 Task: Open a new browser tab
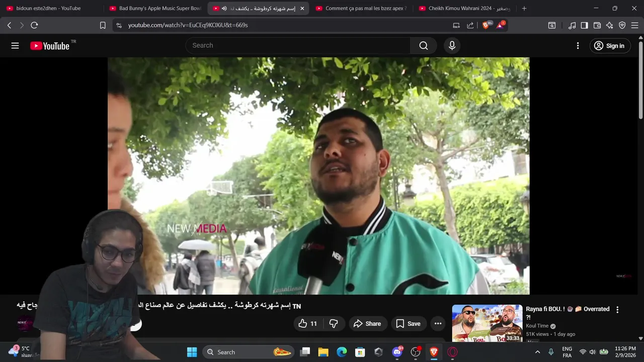pos(524,9)
